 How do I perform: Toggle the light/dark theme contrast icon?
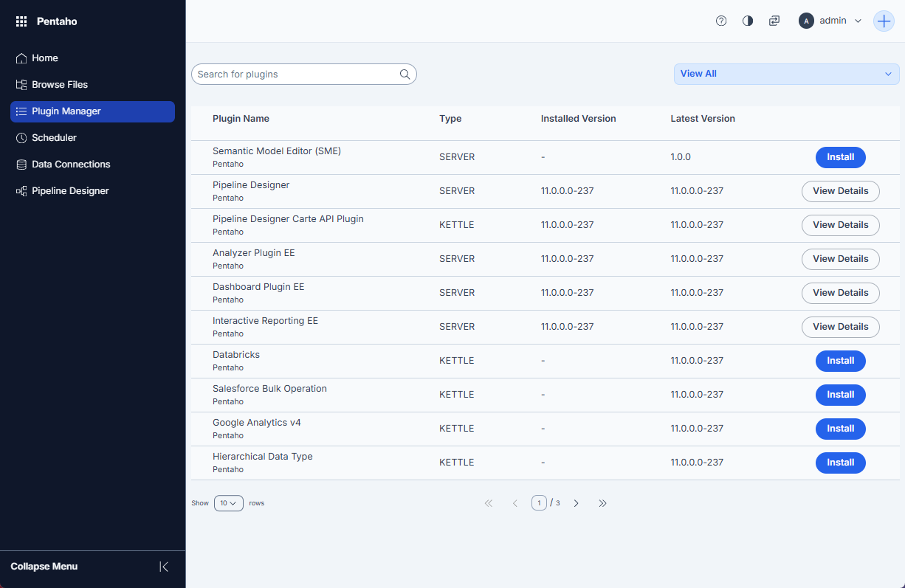tap(748, 21)
